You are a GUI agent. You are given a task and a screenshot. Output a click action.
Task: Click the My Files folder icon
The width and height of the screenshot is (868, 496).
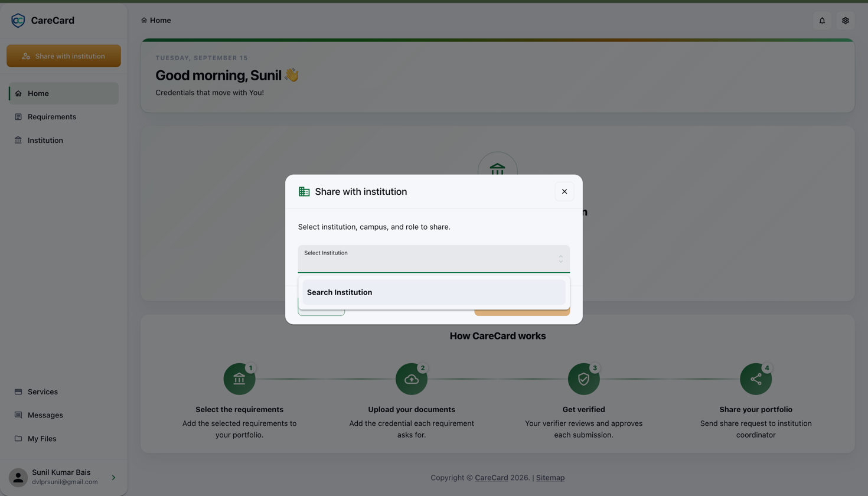(x=18, y=439)
